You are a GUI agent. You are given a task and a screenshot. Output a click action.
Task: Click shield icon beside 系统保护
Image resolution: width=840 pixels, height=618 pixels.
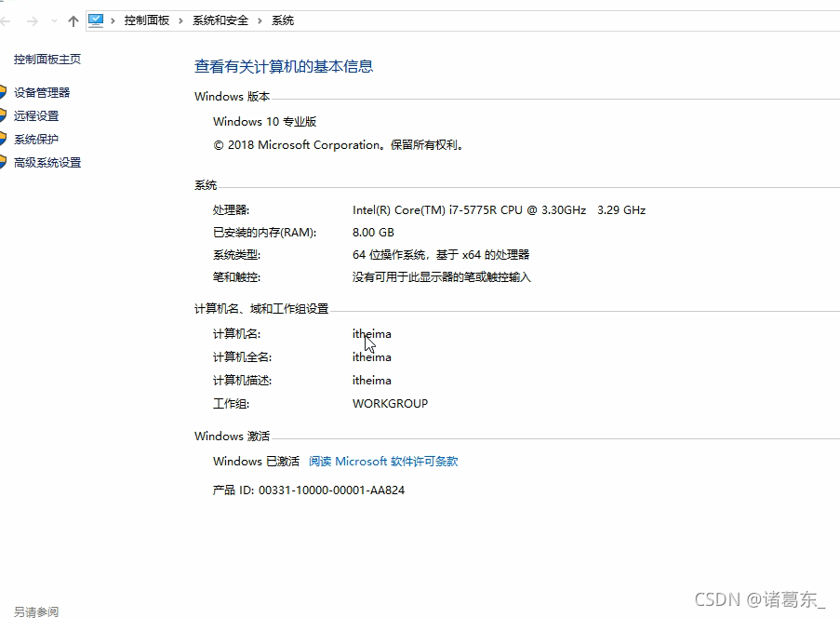[3, 139]
